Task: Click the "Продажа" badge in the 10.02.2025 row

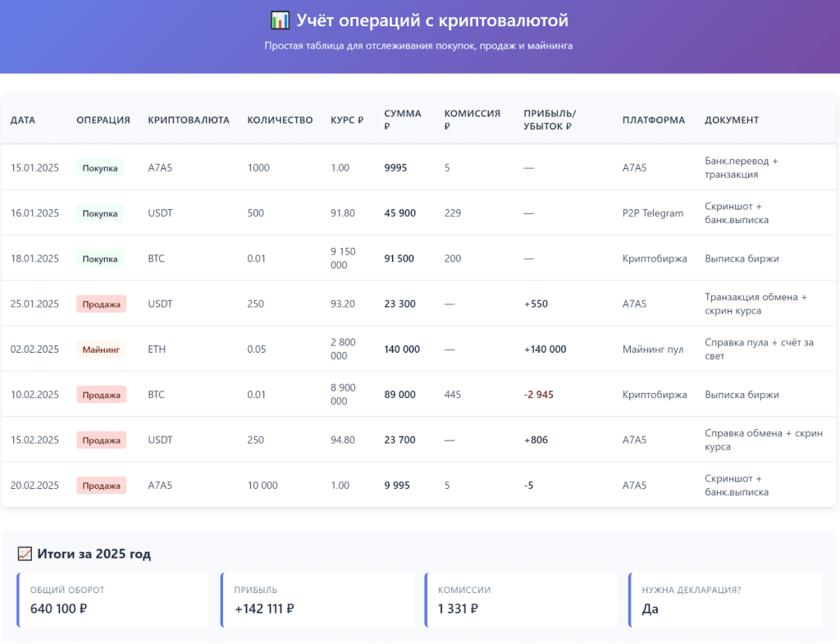Action: pos(101,395)
